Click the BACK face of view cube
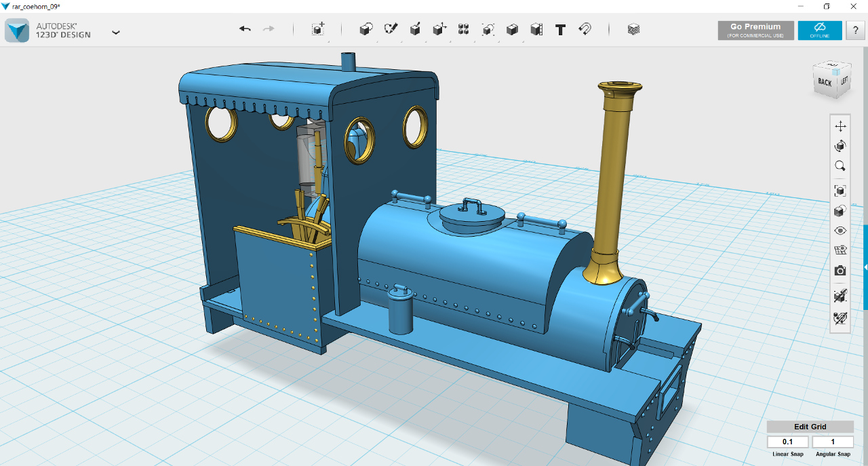868x466 pixels. pos(825,82)
